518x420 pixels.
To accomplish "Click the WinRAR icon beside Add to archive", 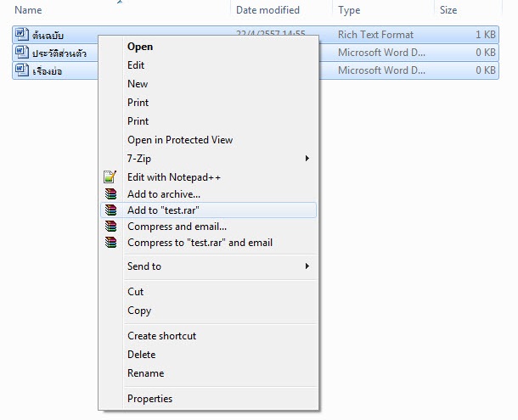I will [110, 194].
